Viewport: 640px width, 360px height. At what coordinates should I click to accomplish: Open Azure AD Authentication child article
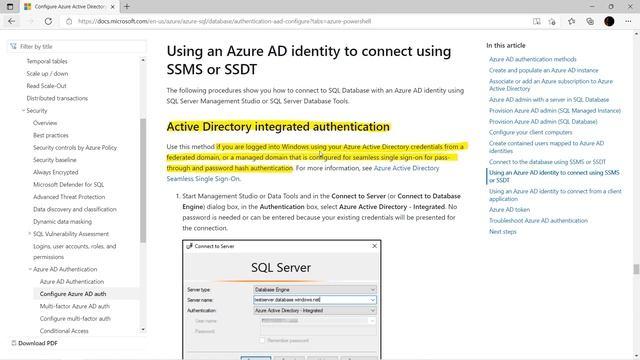(72, 282)
